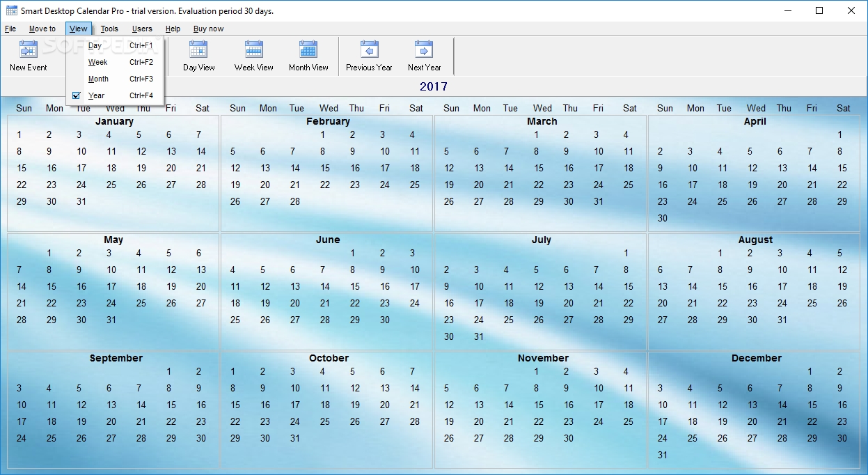Go to Previous Year
Screen dimensions: 868x475
(370, 56)
